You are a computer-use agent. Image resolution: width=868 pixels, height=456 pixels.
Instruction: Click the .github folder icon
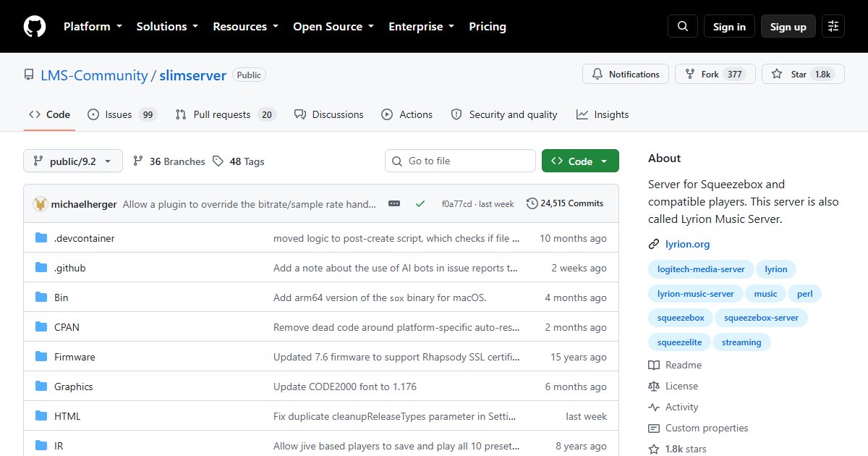pyautogui.click(x=41, y=268)
